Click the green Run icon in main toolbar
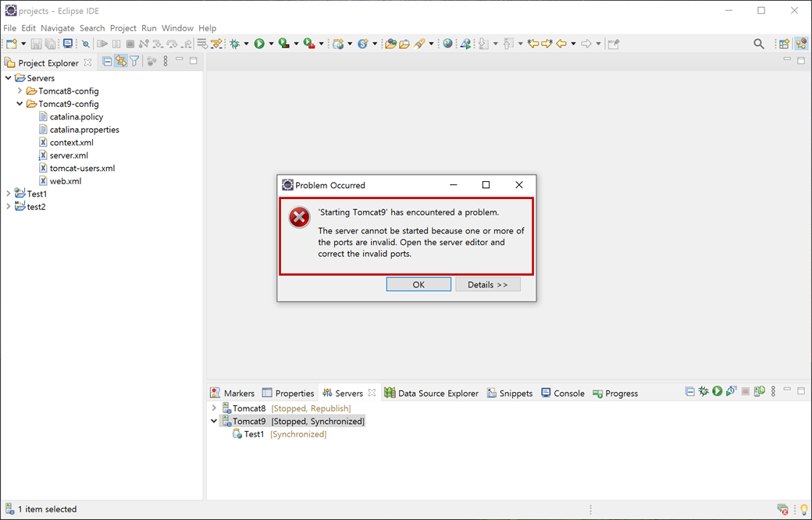The image size is (812, 520). point(259,44)
